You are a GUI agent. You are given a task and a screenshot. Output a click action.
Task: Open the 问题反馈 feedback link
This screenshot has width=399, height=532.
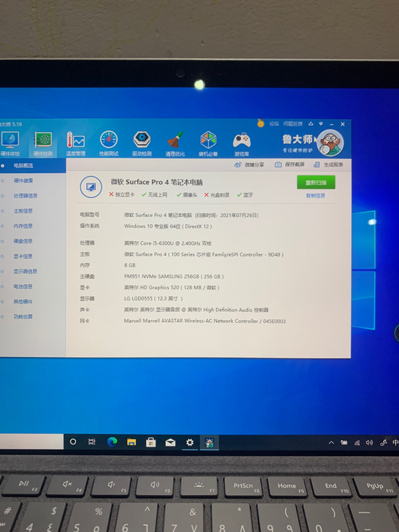point(293,123)
